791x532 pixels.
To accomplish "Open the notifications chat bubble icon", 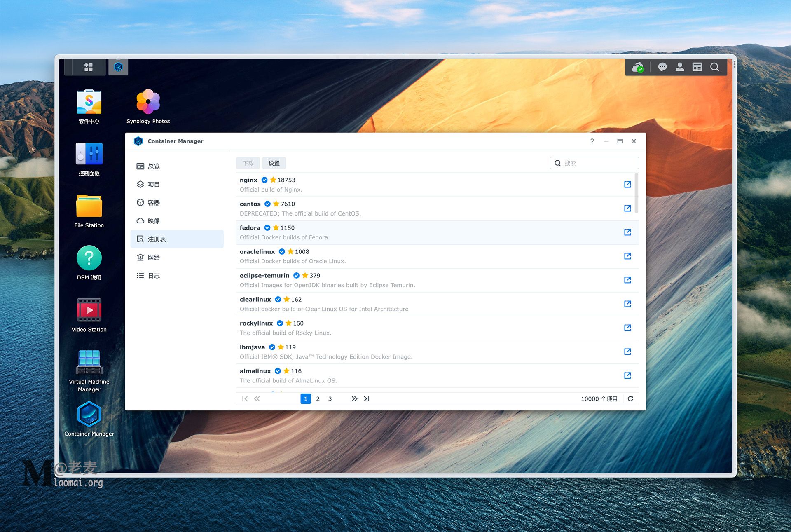I will click(x=662, y=67).
